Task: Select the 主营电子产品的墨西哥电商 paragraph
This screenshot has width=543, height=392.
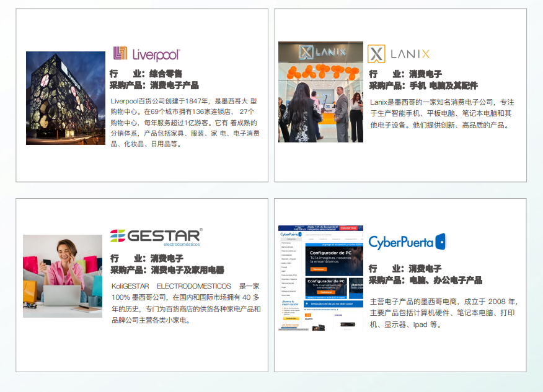Action: pyautogui.click(x=444, y=313)
